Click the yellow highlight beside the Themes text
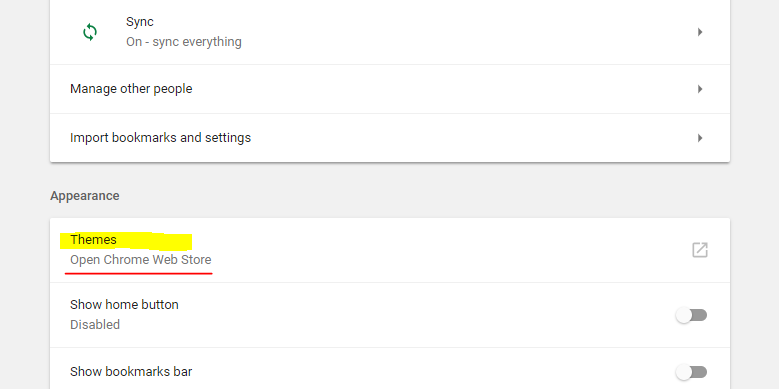Viewport: 779px width, 389px height. pos(155,241)
